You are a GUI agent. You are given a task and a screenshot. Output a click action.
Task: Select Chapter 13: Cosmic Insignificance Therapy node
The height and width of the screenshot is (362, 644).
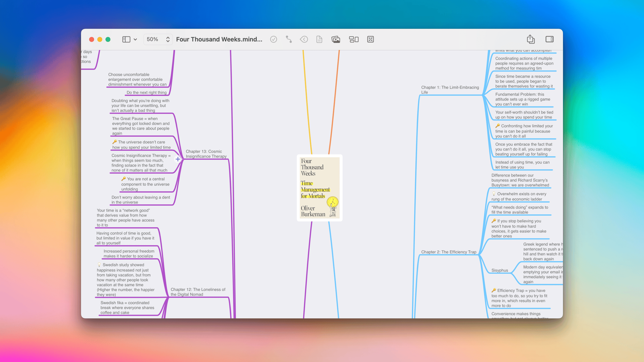click(206, 154)
